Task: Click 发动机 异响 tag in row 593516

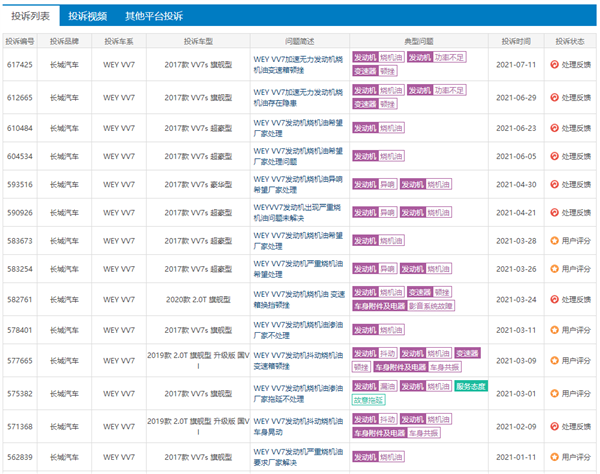Action: 375,184
